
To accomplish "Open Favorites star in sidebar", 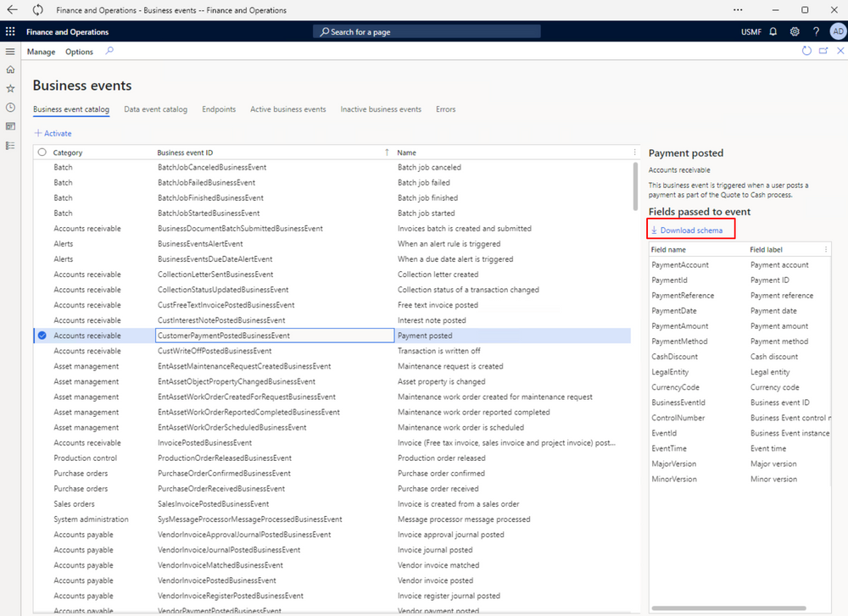I will coord(10,89).
